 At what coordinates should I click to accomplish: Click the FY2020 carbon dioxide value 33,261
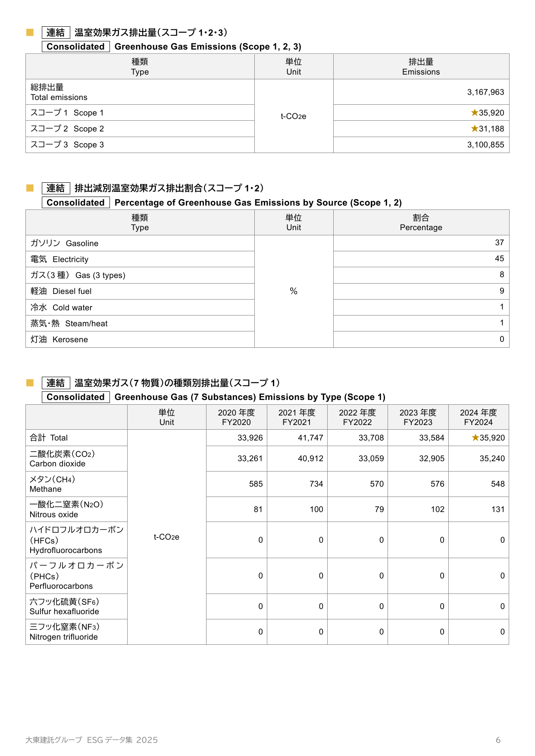250,459
